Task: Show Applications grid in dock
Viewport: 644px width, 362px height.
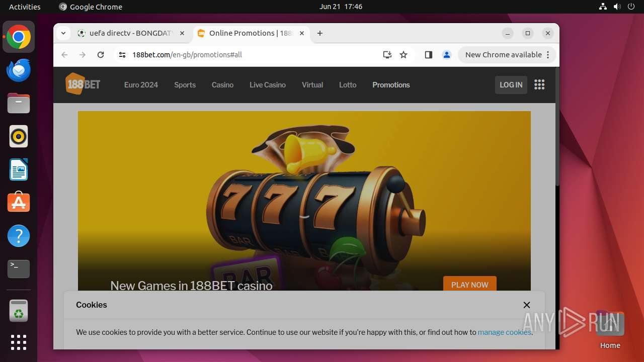Action: (19, 342)
